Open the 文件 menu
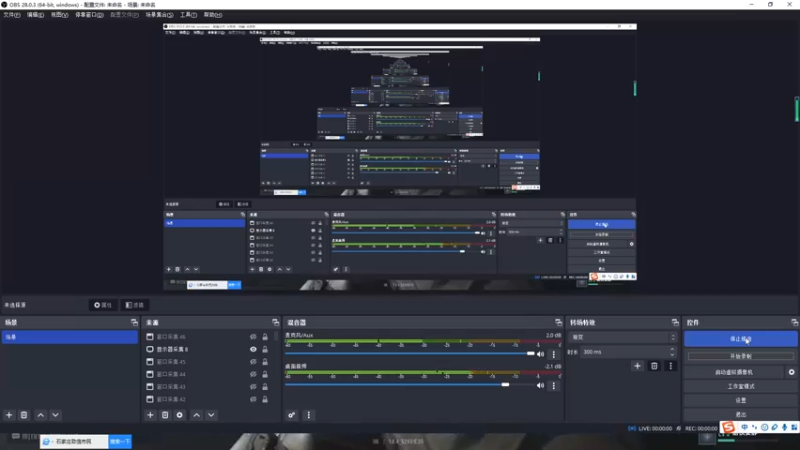The width and height of the screenshot is (800, 450). [12, 15]
